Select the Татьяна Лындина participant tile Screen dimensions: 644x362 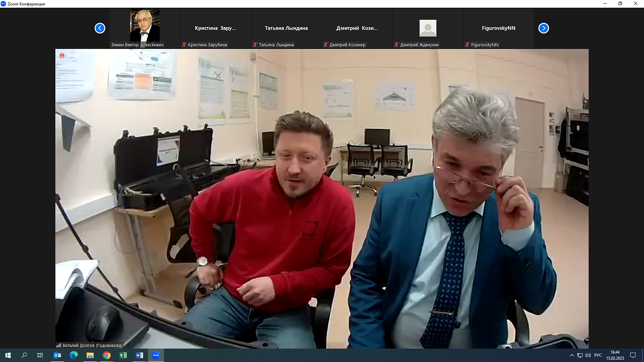[286, 28]
